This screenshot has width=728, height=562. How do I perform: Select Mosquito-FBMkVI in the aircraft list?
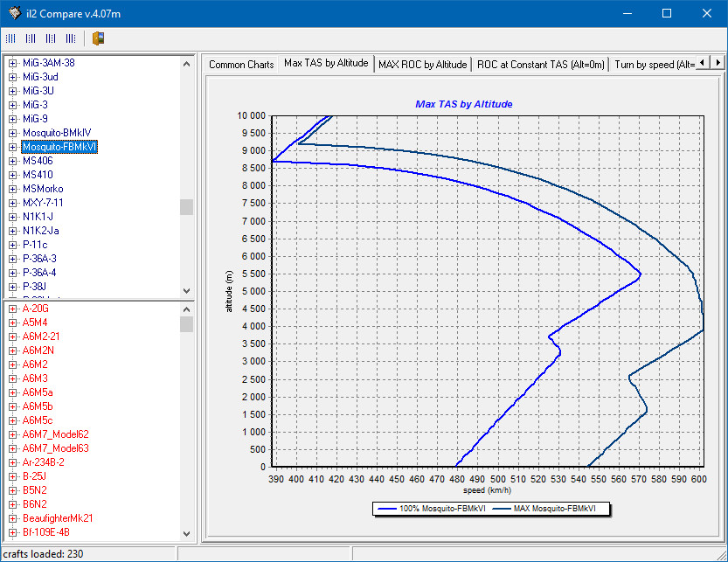59,147
